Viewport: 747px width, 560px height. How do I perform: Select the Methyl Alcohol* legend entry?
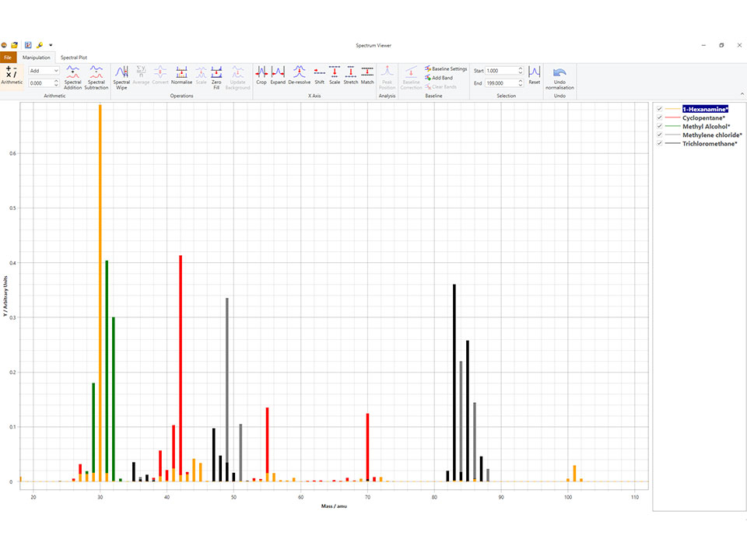click(x=706, y=126)
